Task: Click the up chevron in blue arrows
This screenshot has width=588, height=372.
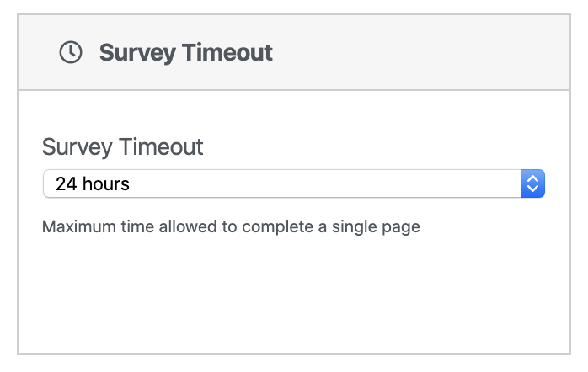Action: (532, 178)
